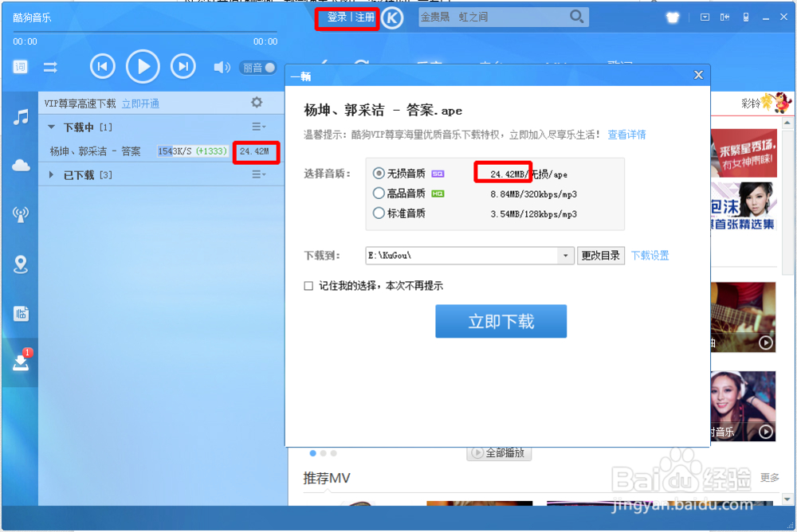The height and width of the screenshot is (532, 797).
Task: Click the 立即开通 VIP link
Action: pyautogui.click(x=140, y=104)
